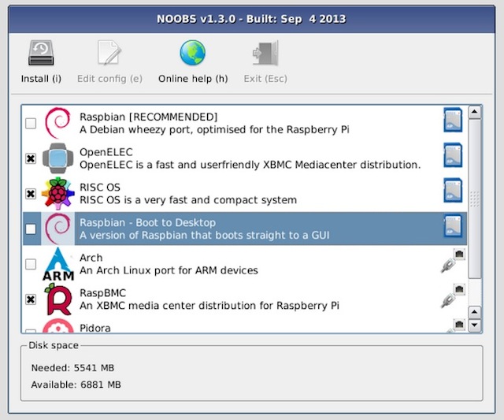Click the Online help (h) label

pos(193,79)
